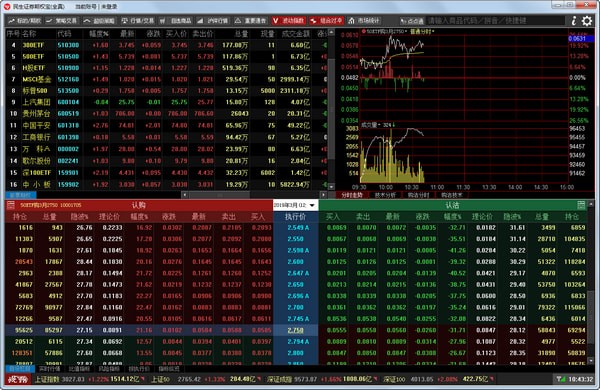This screenshot has width=600, height=390.
Task: Open the 普通分时 chart type dropdown
Action: coord(422,31)
